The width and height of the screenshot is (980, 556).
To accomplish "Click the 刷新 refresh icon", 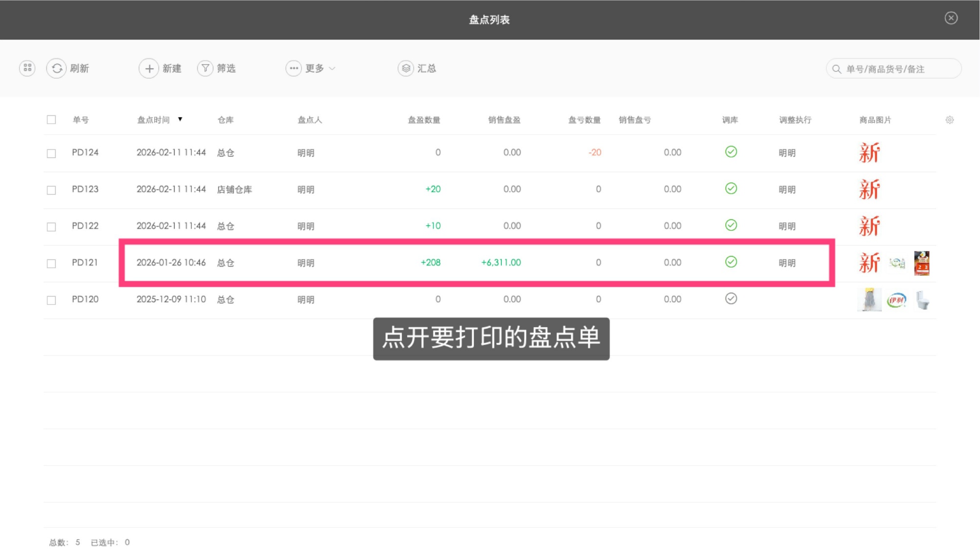I will click(57, 68).
